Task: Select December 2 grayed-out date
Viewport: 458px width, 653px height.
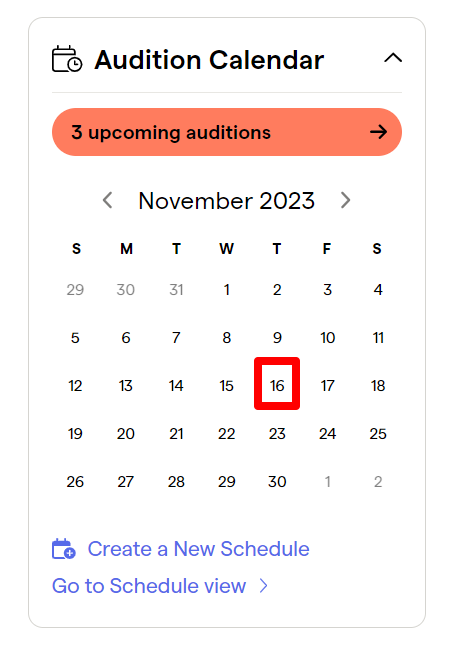Action: point(378,482)
